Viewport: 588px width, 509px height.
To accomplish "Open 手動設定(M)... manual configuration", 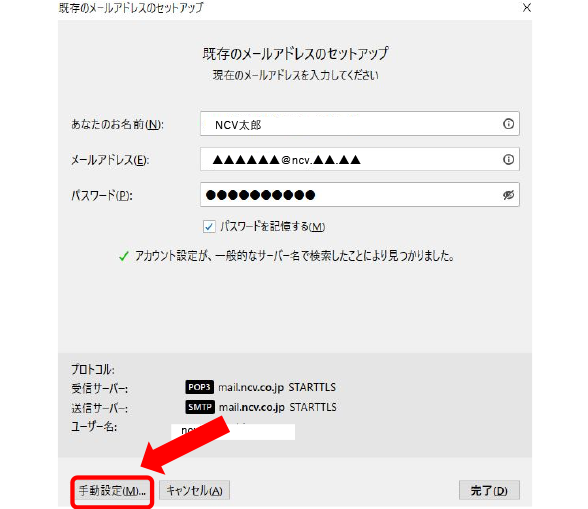I will click(x=112, y=491).
